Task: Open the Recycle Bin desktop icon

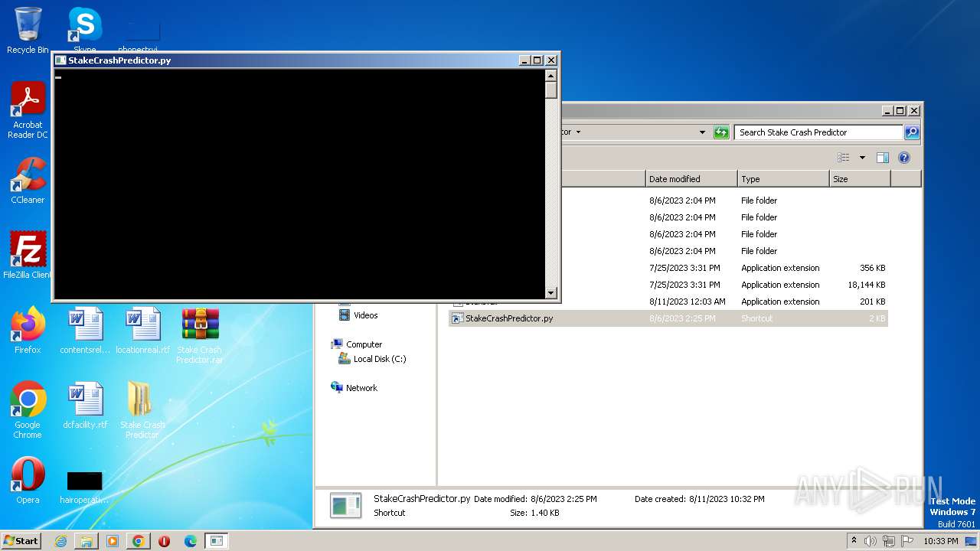Action: (x=28, y=31)
